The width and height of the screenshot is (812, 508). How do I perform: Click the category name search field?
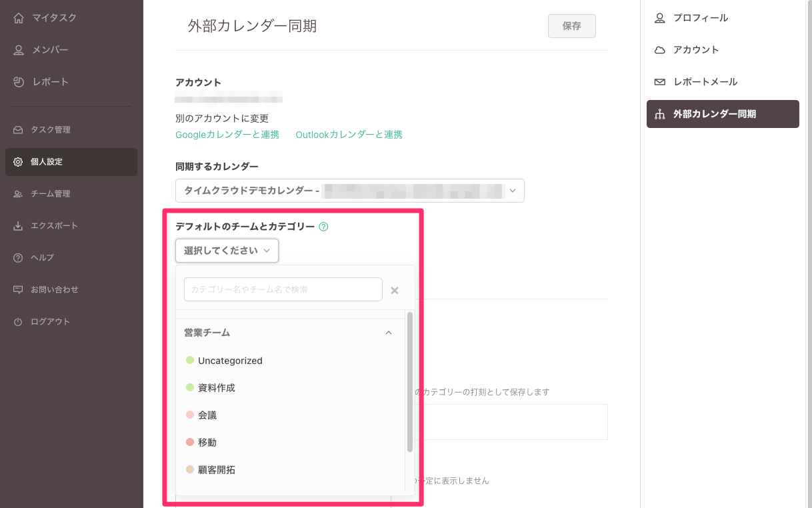(x=283, y=289)
